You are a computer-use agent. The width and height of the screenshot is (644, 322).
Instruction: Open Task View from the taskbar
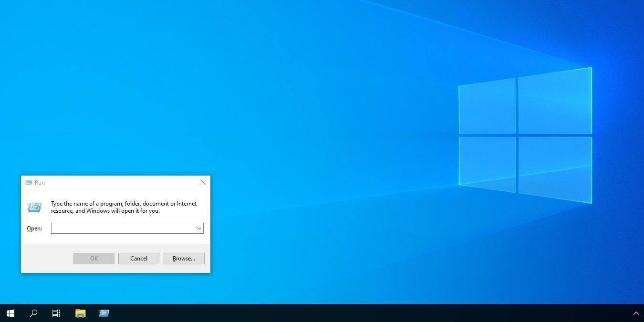56,313
